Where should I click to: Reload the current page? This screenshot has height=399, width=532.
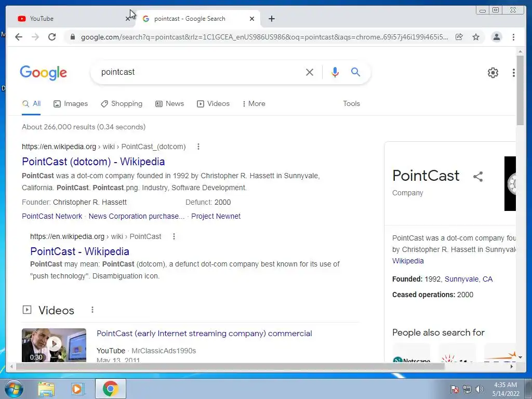(52, 37)
